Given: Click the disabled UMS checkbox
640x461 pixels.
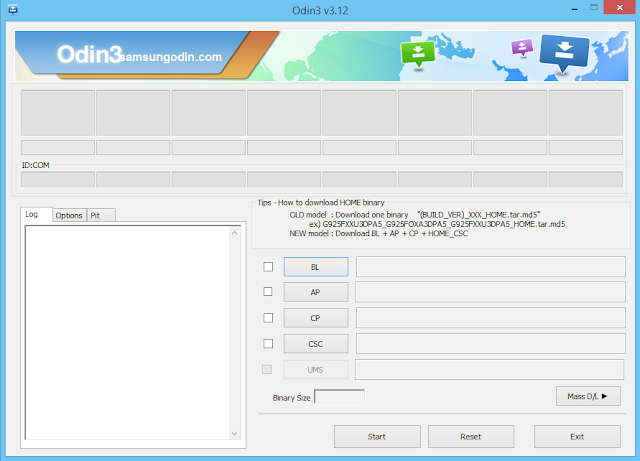Looking at the screenshot, I should pos(267,370).
